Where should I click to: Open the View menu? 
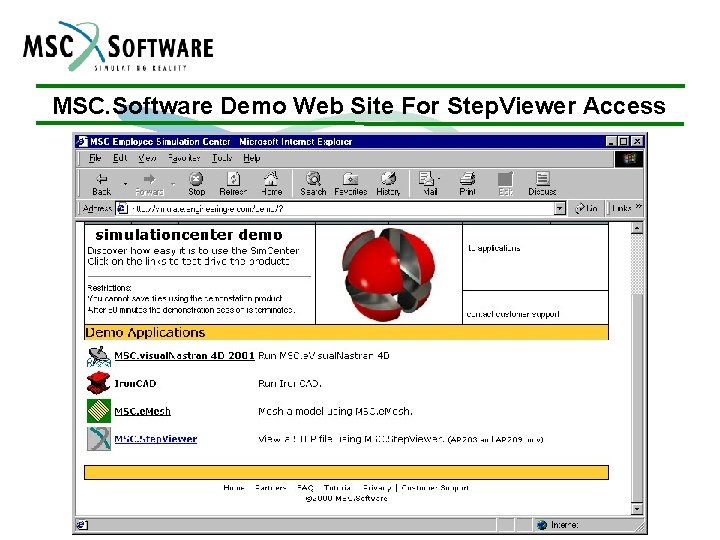point(147,158)
